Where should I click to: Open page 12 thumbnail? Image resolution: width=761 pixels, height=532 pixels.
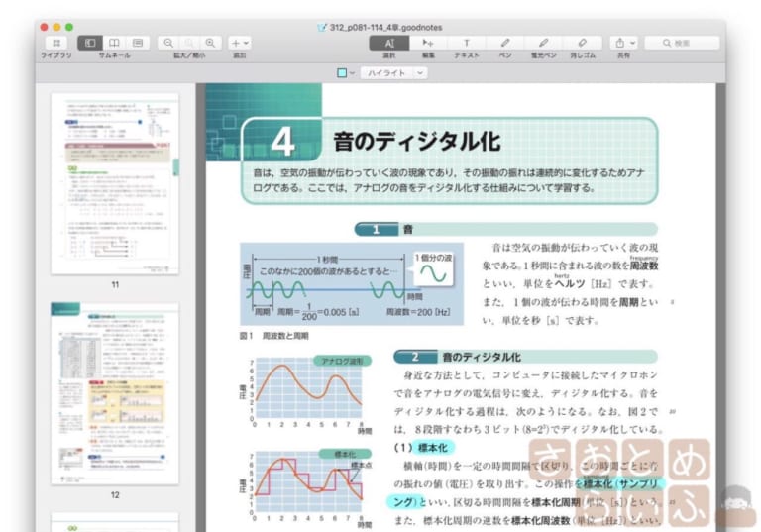click(115, 393)
